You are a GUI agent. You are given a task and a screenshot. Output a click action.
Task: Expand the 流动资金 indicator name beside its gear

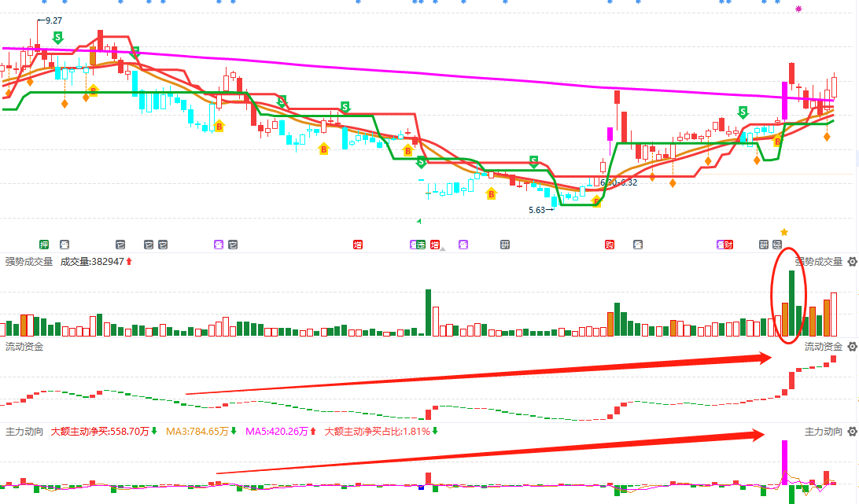click(823, 347)
